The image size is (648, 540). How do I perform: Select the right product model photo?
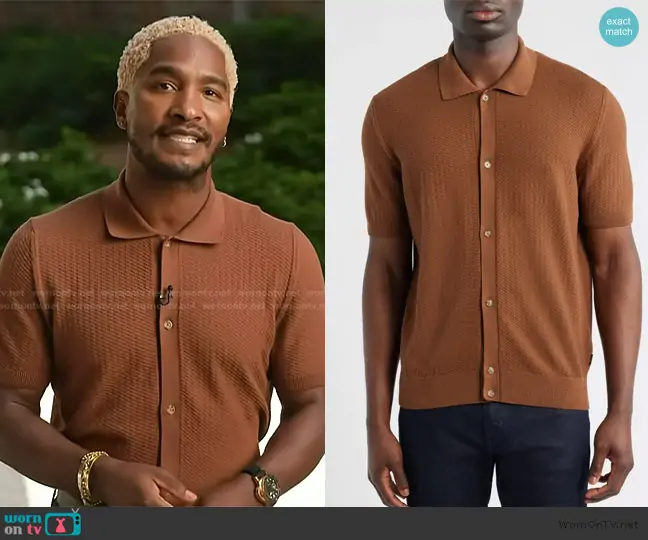(x=487, y=253)
